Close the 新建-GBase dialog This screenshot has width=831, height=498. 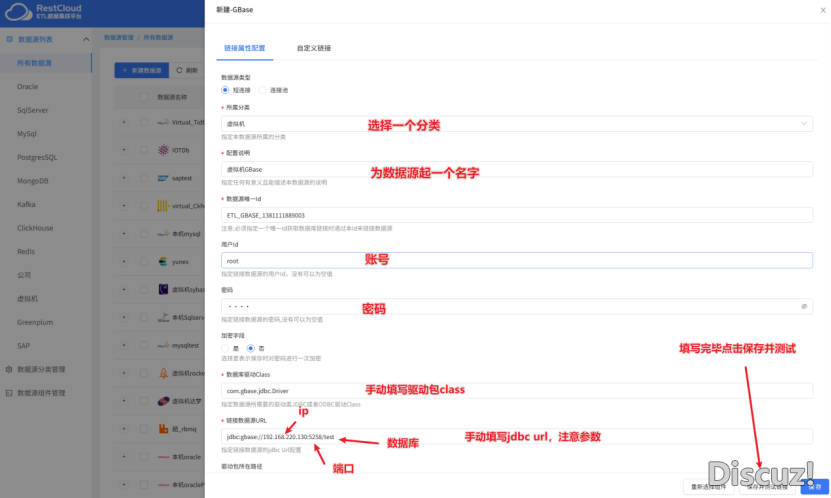pos(823,10)
